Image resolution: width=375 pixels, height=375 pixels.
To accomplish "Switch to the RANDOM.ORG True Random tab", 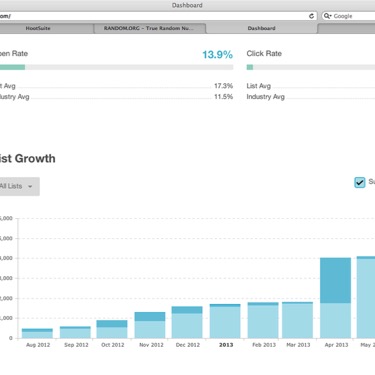I will 149,28.
